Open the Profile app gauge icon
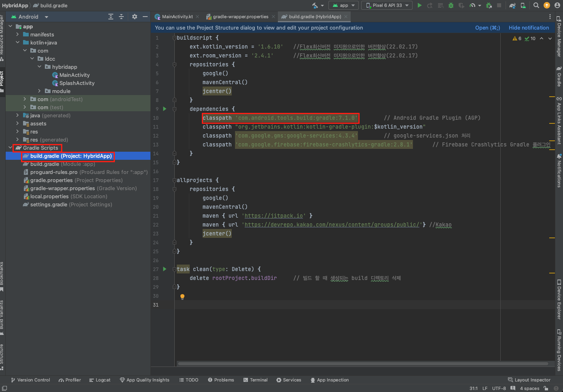 tap(472, 5)
